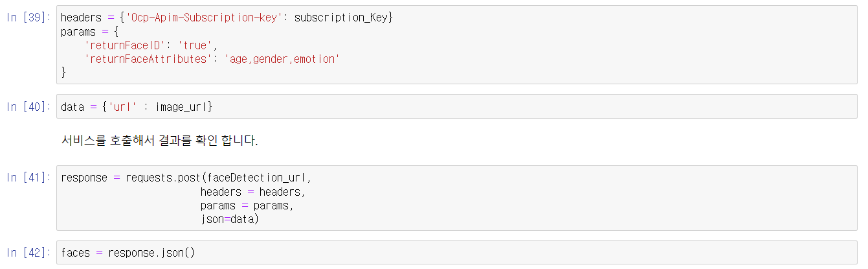Click the 'age,gender,emotion' string value
This screenshot has height=269, width=868.
pyautogui.click(x=282, y=59)
